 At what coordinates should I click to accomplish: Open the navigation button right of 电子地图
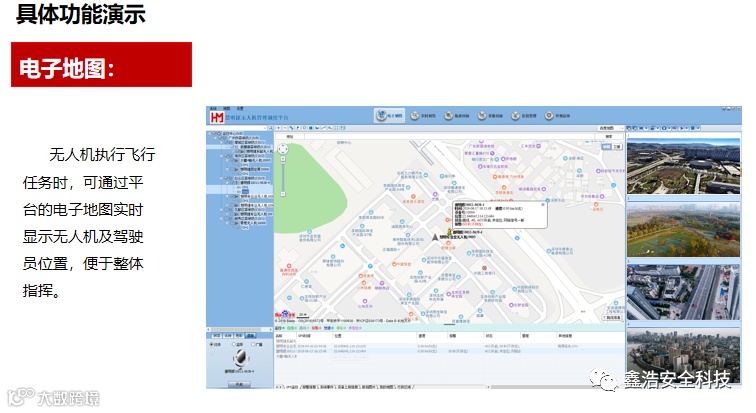[423, 116]
